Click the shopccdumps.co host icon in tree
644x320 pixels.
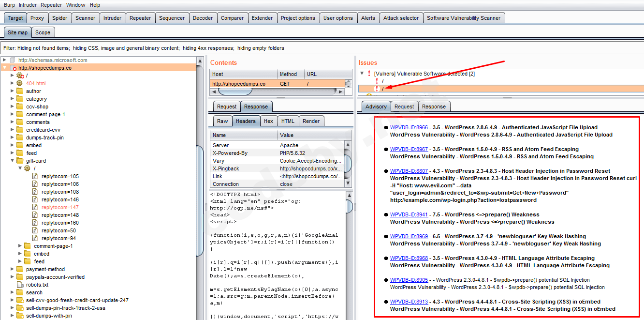[x=13, y=68]
